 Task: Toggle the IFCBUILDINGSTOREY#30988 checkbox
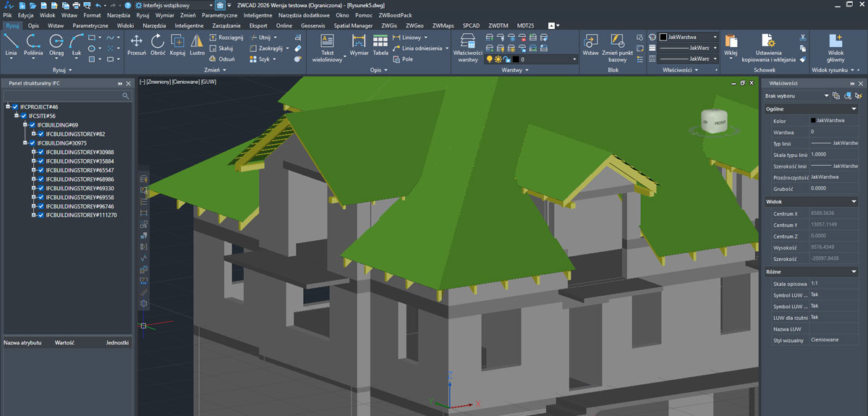pos(41,152)
